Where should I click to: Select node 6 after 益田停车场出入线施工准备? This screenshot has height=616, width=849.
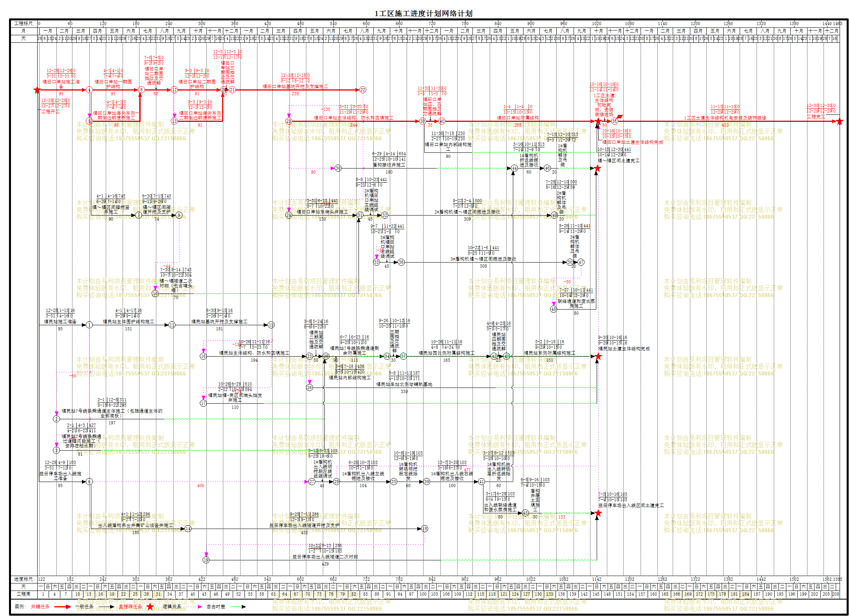tap(89, 482)
